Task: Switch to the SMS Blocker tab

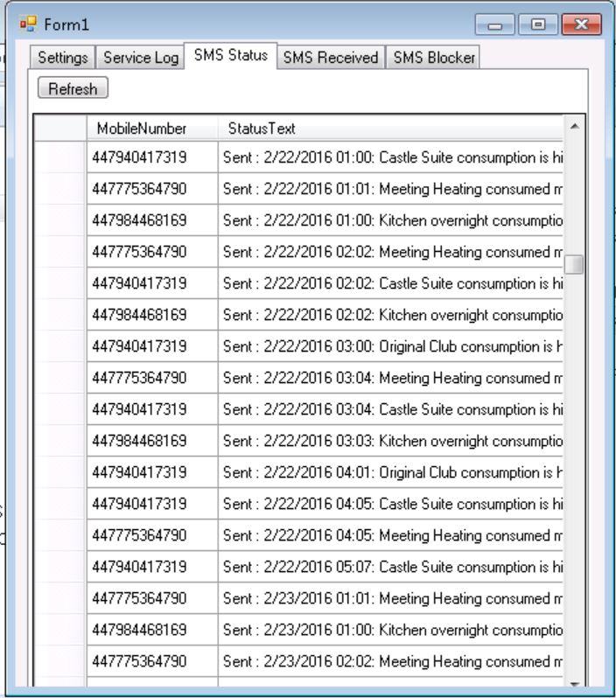Action: [x=434, y=58]
